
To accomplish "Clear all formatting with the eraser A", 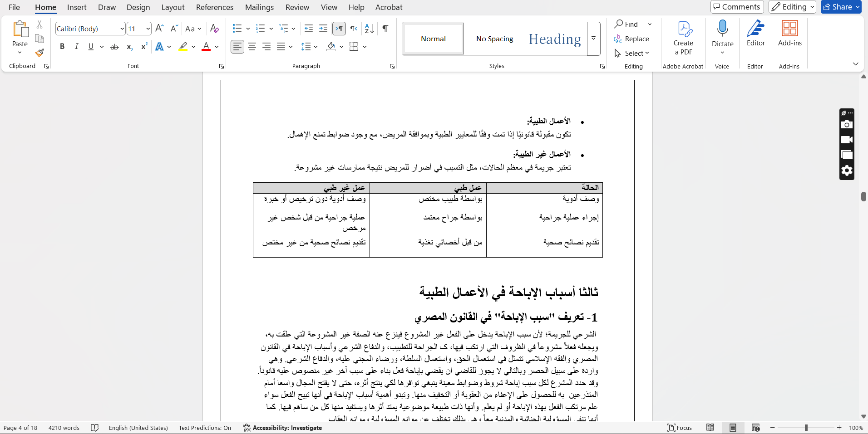I will click(x=215, y=29).
